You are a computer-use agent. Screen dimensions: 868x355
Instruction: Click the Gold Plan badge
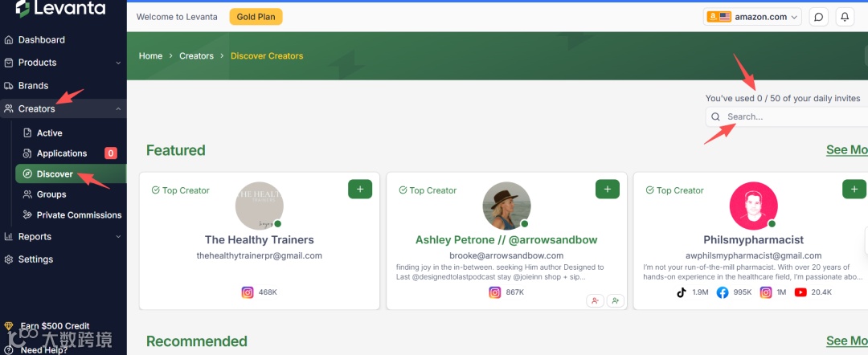[x=256, y=17]
